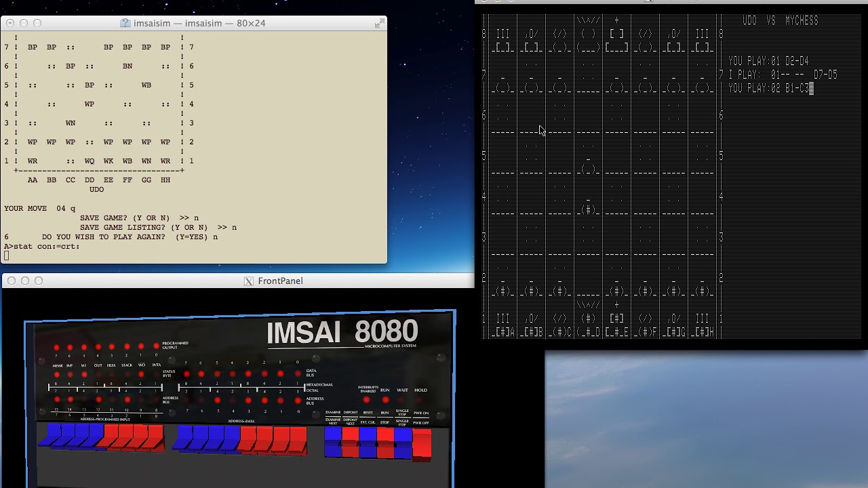
Task: Flip blue address-data switch 6
Action: pos(198,439)
